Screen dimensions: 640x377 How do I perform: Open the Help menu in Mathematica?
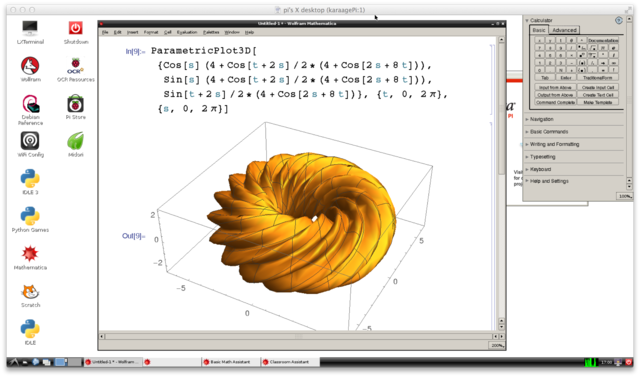click(249, 32)
